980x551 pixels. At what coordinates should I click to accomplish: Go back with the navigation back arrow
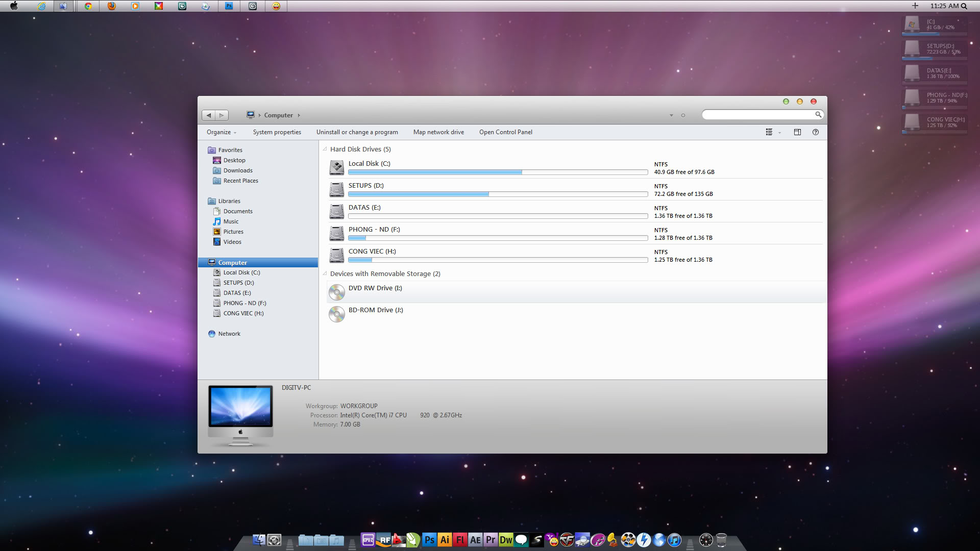coord(209,115)
